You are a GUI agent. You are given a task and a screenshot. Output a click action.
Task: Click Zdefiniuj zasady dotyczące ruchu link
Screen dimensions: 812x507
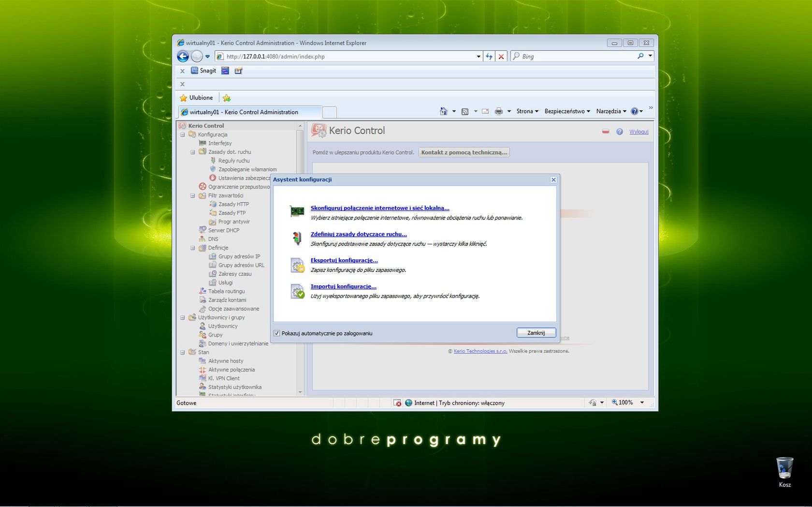(x=359, y=234)
